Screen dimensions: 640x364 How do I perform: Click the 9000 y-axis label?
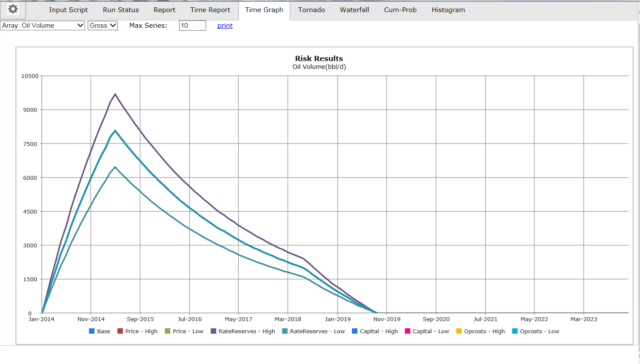(30, 110)
